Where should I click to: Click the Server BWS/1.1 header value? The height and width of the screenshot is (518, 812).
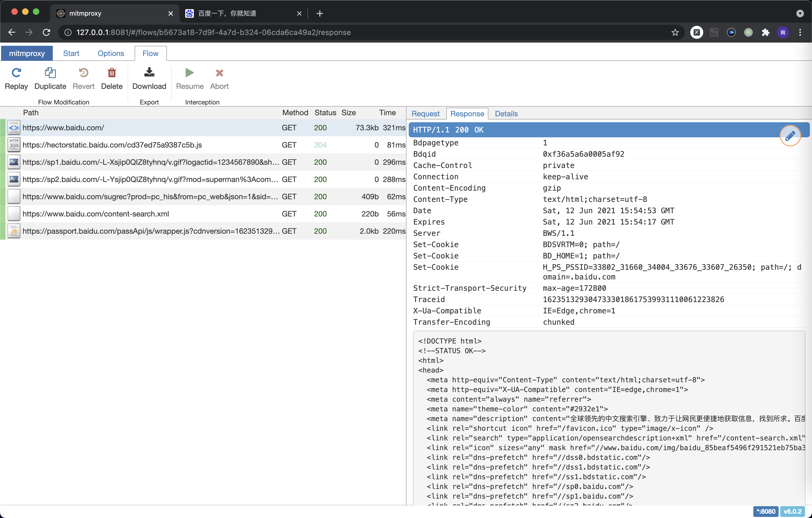[558, 233]
